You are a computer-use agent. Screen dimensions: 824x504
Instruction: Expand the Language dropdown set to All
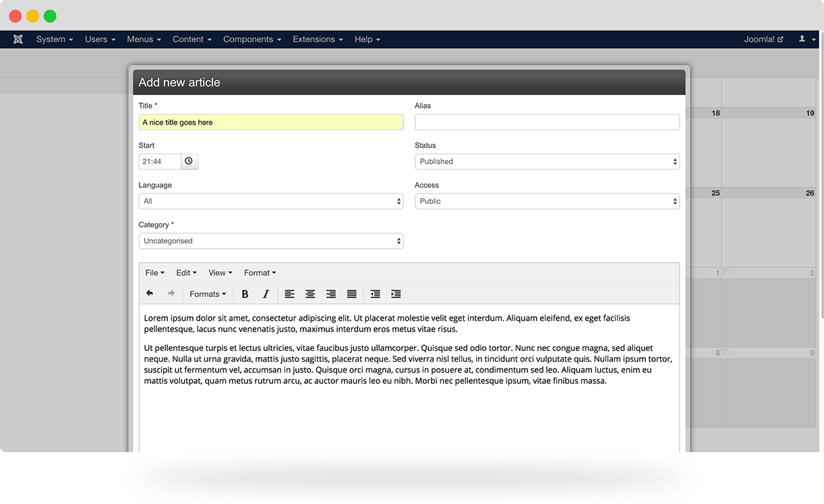tap(271, 201)
